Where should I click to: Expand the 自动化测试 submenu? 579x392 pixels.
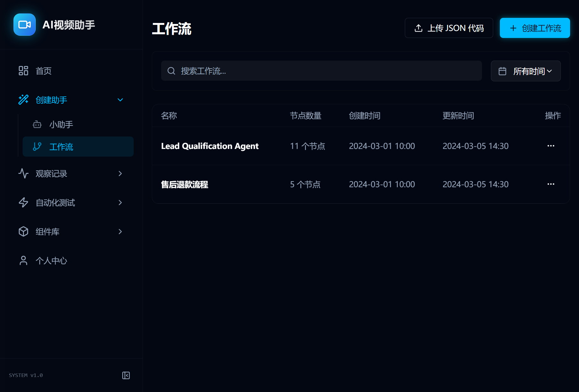click(120, 203)
